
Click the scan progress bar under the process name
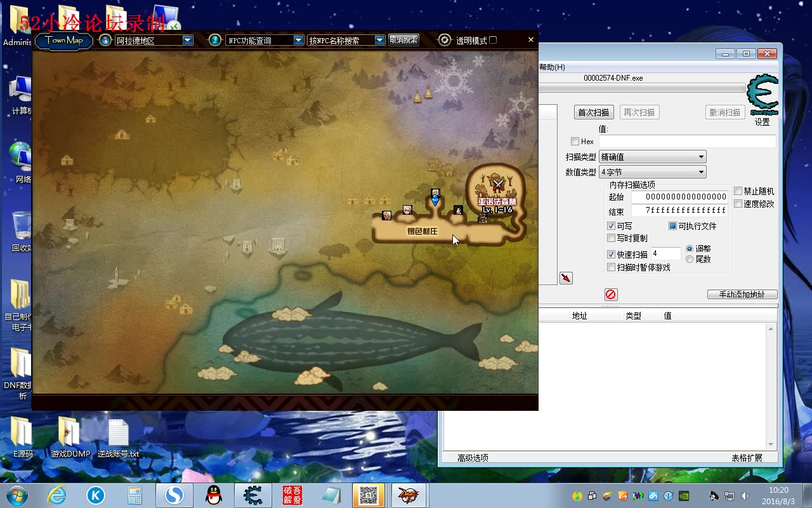pyautogui.click(x=642, y=88)
